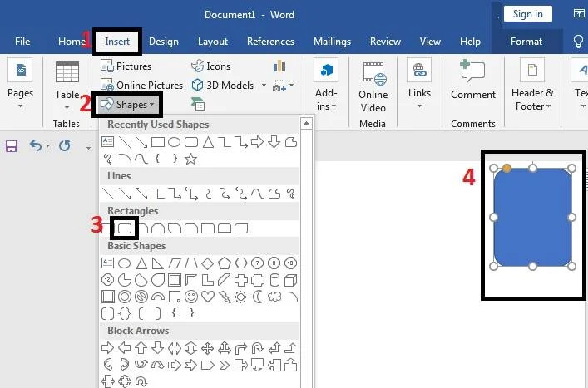Open the File tab

pyautogui.click(x=22, y=42)
